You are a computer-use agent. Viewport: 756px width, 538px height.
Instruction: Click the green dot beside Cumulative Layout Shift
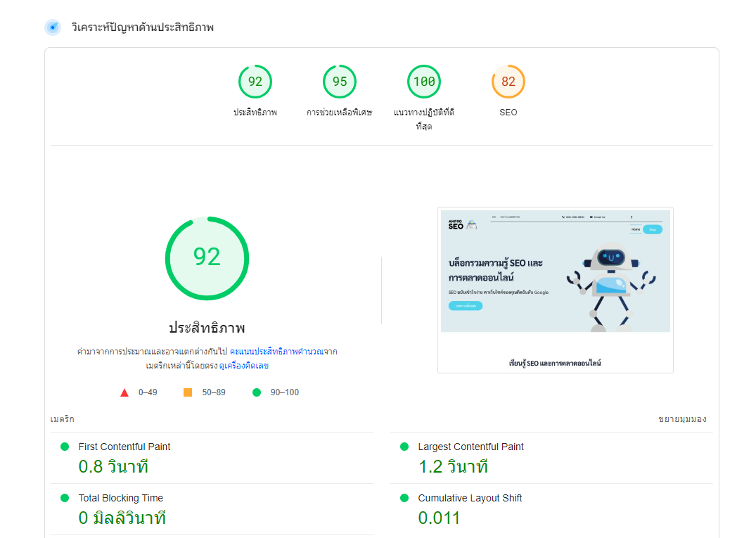coord(403,498)
